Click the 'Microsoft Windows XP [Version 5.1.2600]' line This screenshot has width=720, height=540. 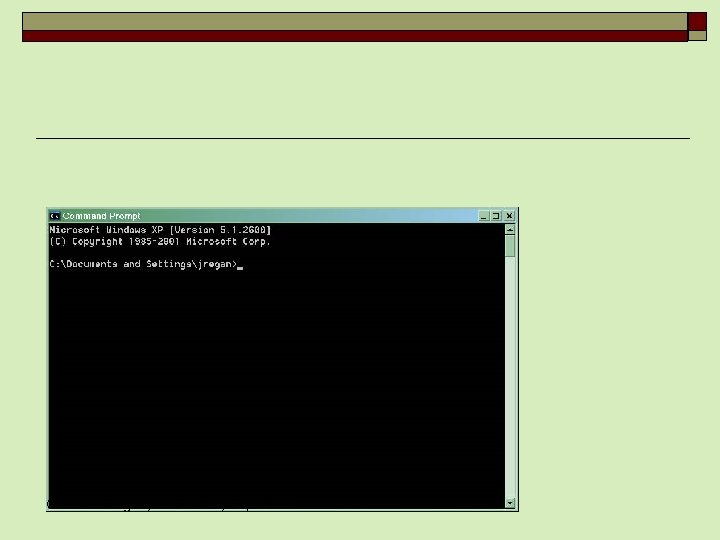tap(160, 230)
